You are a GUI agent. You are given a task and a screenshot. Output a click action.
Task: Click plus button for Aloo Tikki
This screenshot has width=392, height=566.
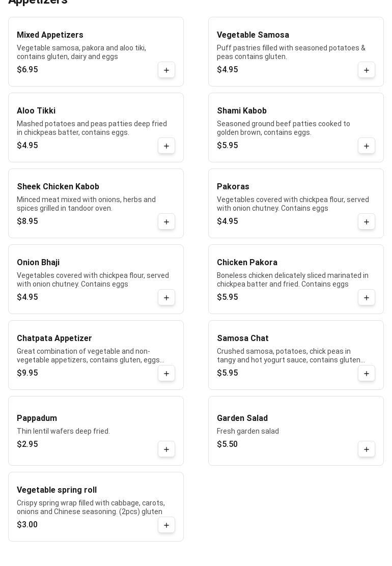tap(166, 146)
